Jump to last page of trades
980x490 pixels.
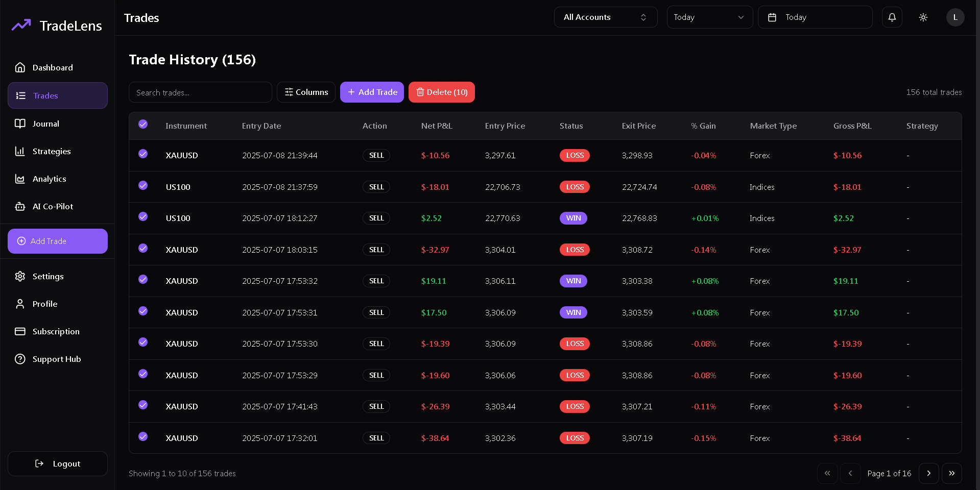(951, 473)
